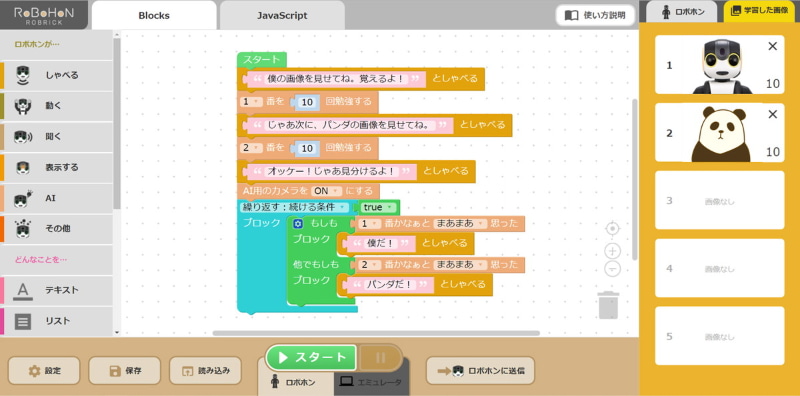Open the リスト block category
Viewport: 800px width, 396px height.
click(x=56, y=321)
